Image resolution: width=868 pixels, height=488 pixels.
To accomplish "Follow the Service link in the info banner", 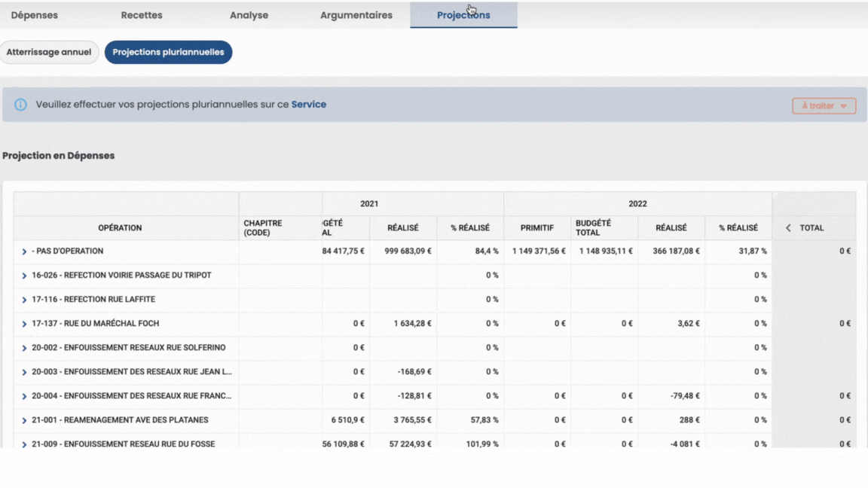I will (309, 104).
